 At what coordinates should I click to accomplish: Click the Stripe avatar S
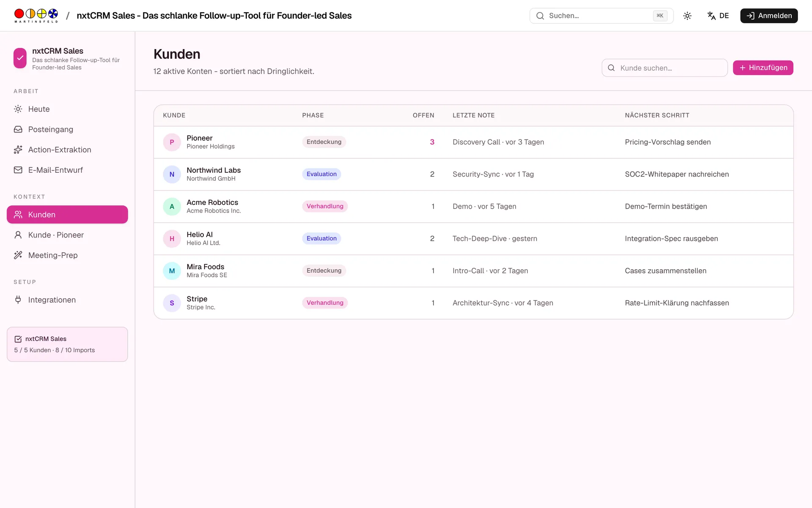[172, 303]
